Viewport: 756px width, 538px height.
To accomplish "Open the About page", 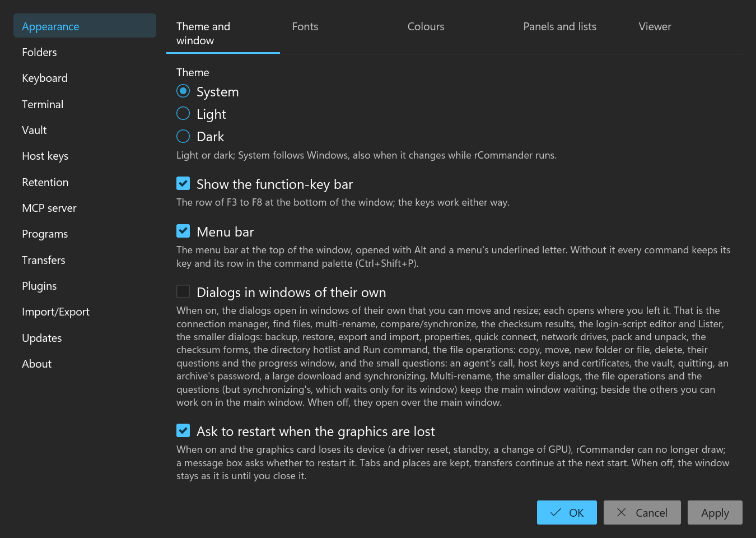I will pyautogui.click(x=85, y=364).
